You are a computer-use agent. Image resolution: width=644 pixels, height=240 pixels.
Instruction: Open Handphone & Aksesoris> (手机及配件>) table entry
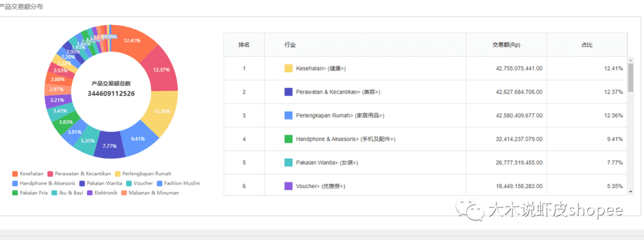tap(346, 139)
